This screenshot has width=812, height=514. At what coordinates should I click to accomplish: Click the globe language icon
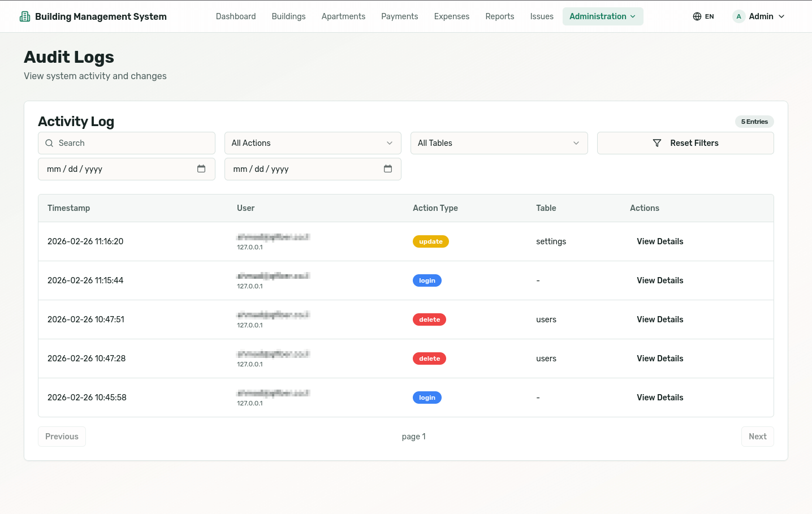(697, 16)
